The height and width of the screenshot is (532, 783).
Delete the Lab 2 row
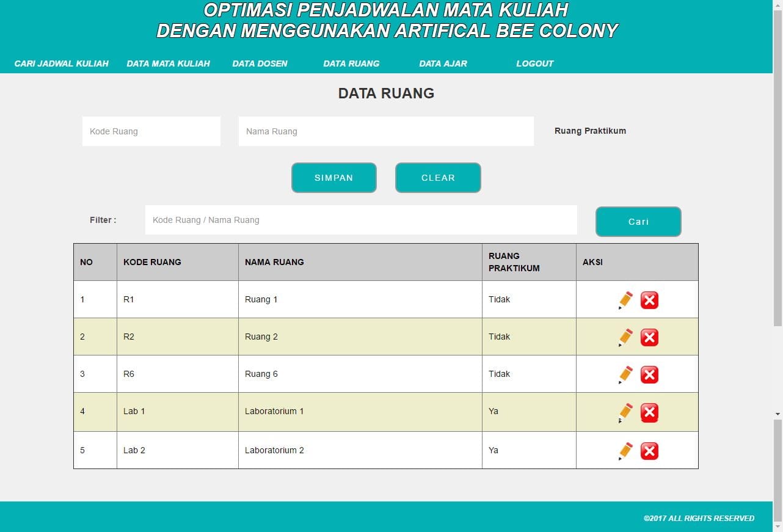649,451
